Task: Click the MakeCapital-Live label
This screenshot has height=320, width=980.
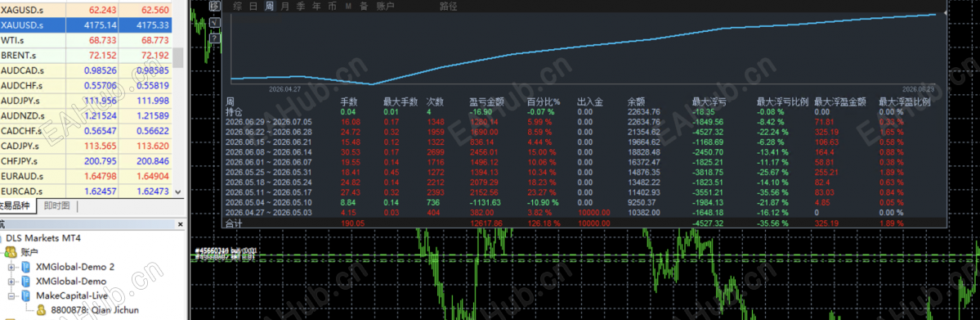Action: coord(71,295)
